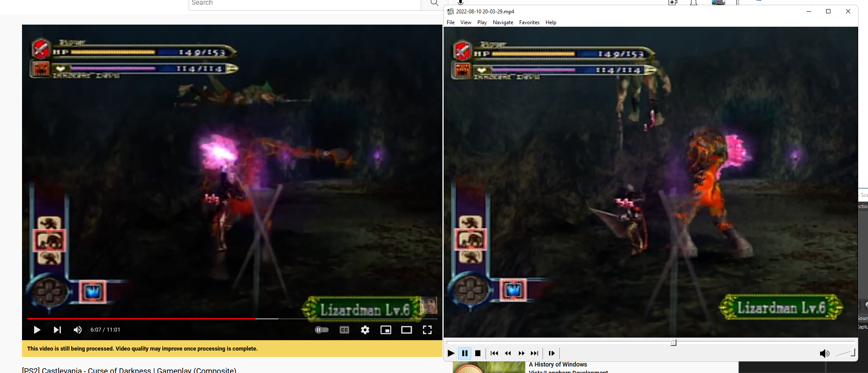Enable miniplayer mode
The width and height of the screenshot is (868, 373).
point(386,330)
